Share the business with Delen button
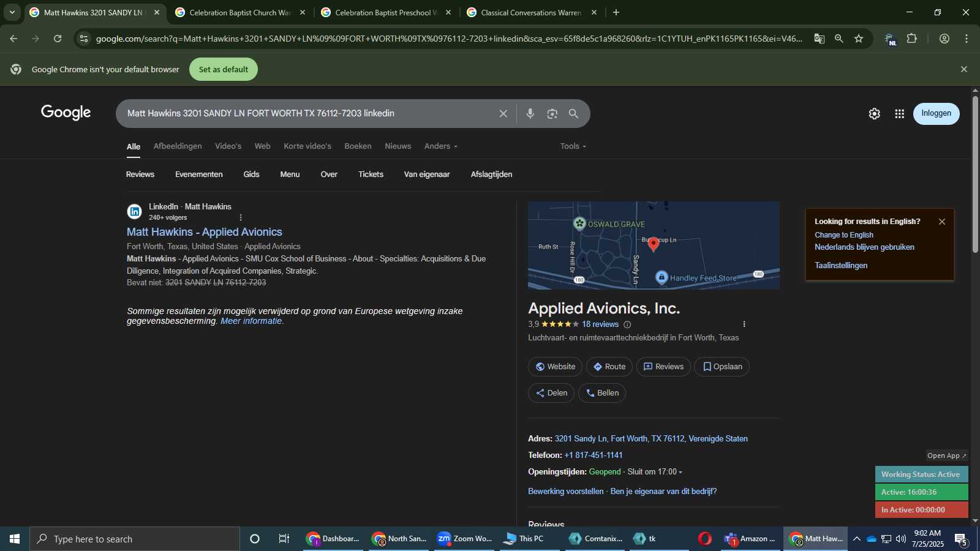This screenshot has height=551, width=980. [x=551, y=393]
